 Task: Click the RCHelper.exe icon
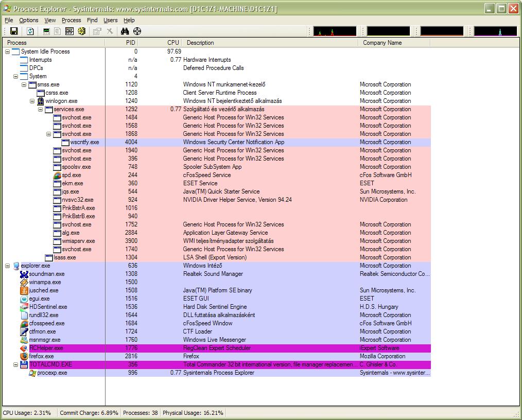pos(24,348)
